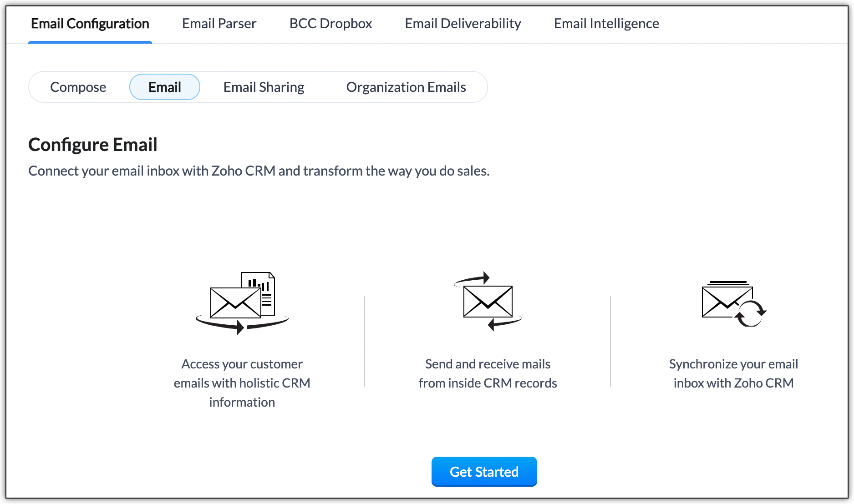854x504 pixels.
Task: Go to the Email Deliverability tab
Action: click(463, 24)
